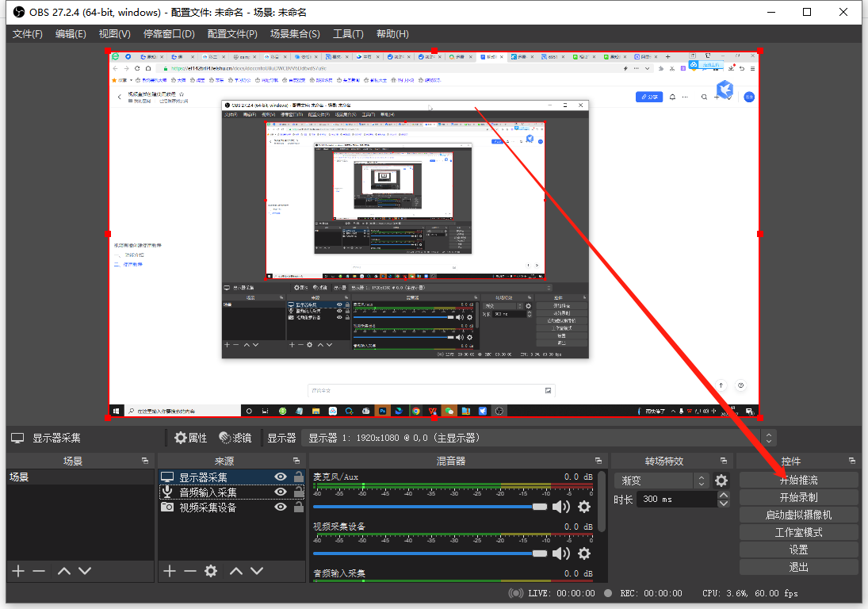
Task: Open the 停靠窗口(D) menu
Action: coord(169,34)
